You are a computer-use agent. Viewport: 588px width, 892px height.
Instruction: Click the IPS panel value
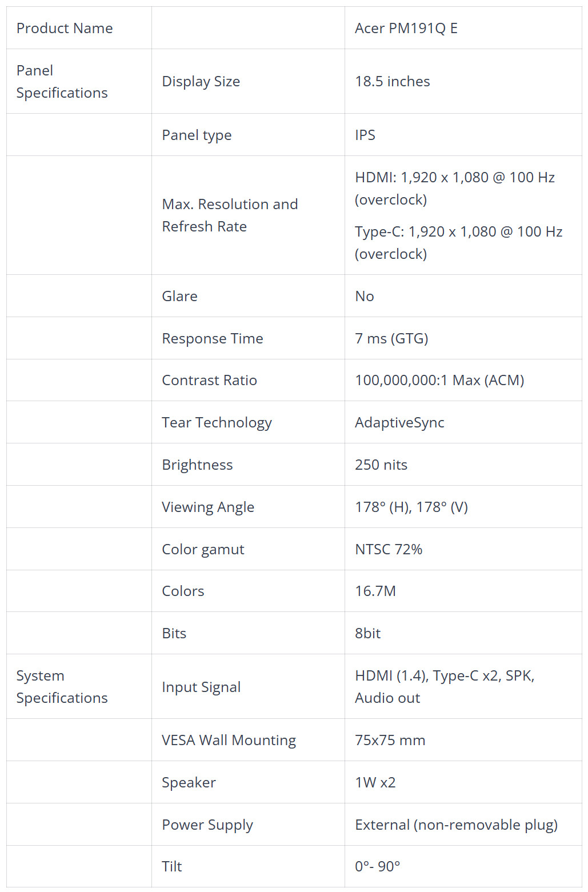pyautogui.click(x=365, y=135)
